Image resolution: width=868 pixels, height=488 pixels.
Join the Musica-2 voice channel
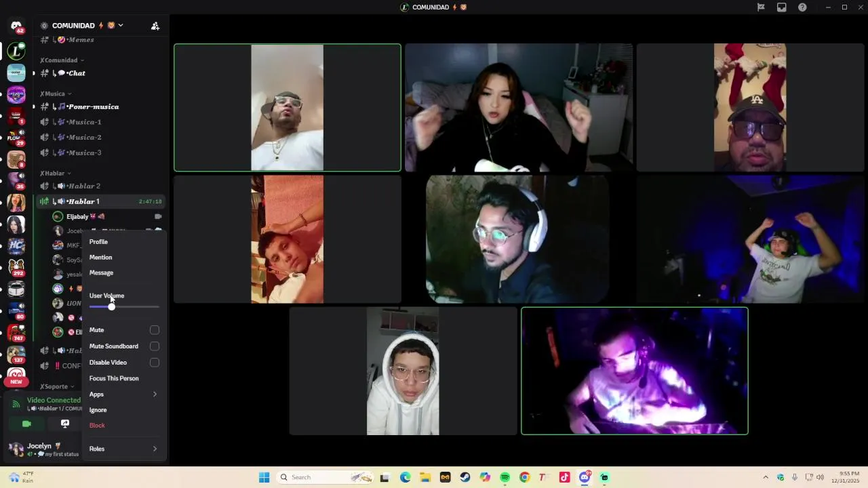click(100, 138)
